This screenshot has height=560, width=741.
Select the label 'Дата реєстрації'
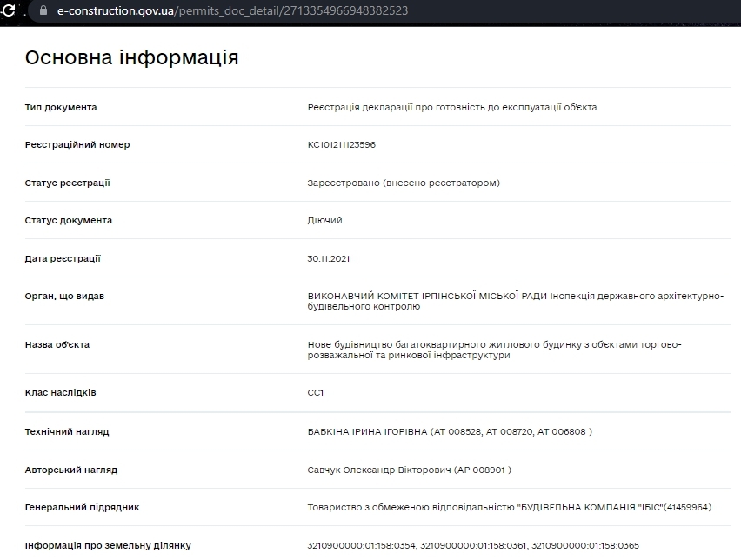(x=63, y=258)
